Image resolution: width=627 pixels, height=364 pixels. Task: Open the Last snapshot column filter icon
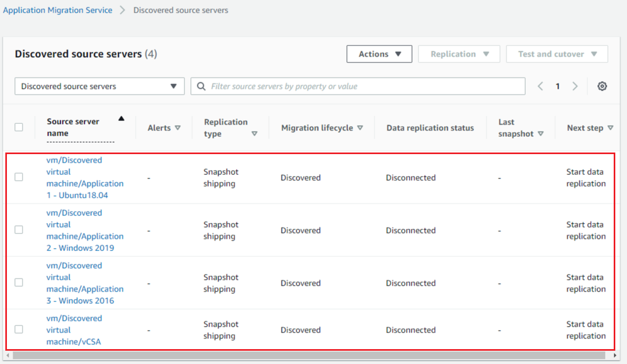541,134
